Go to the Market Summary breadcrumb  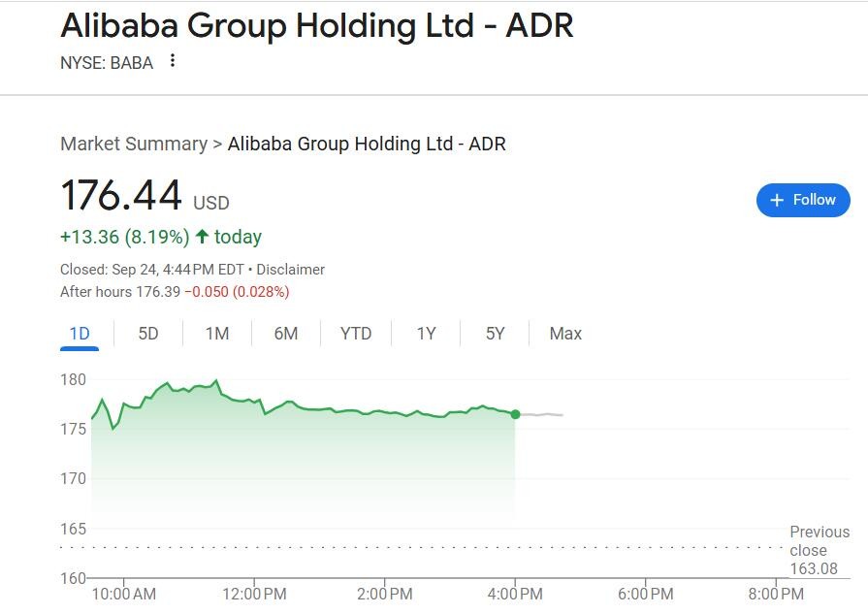(x=134, y=145)
